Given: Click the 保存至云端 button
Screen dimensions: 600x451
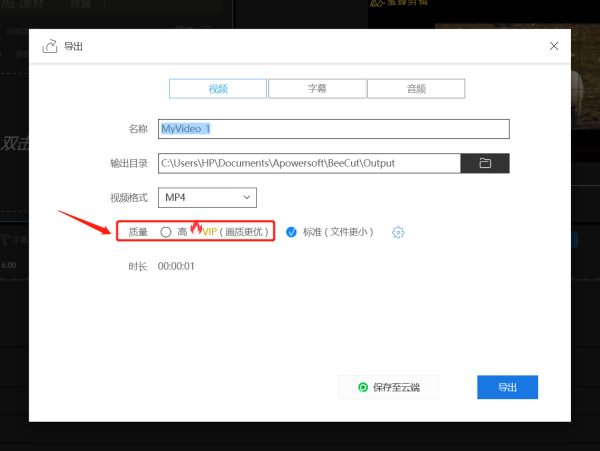Looking at the screenshot, I should tap(389, 387).
